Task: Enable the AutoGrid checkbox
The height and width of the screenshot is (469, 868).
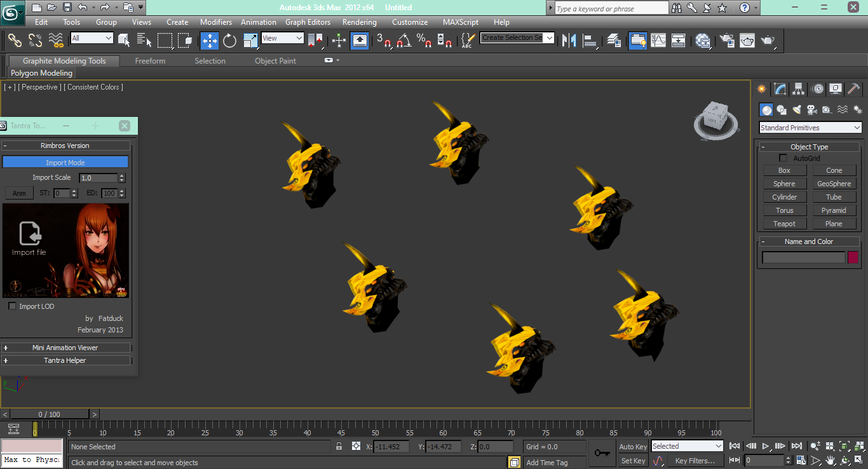Action: point(783,158)
